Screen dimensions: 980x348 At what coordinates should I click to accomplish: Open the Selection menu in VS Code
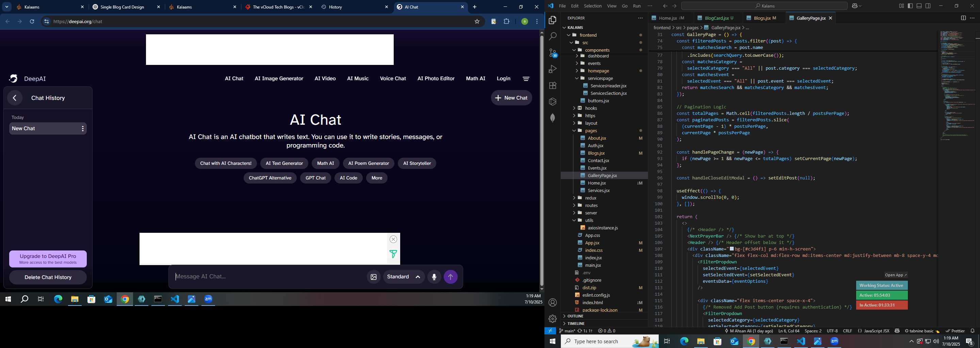click(x=593, y=6)
